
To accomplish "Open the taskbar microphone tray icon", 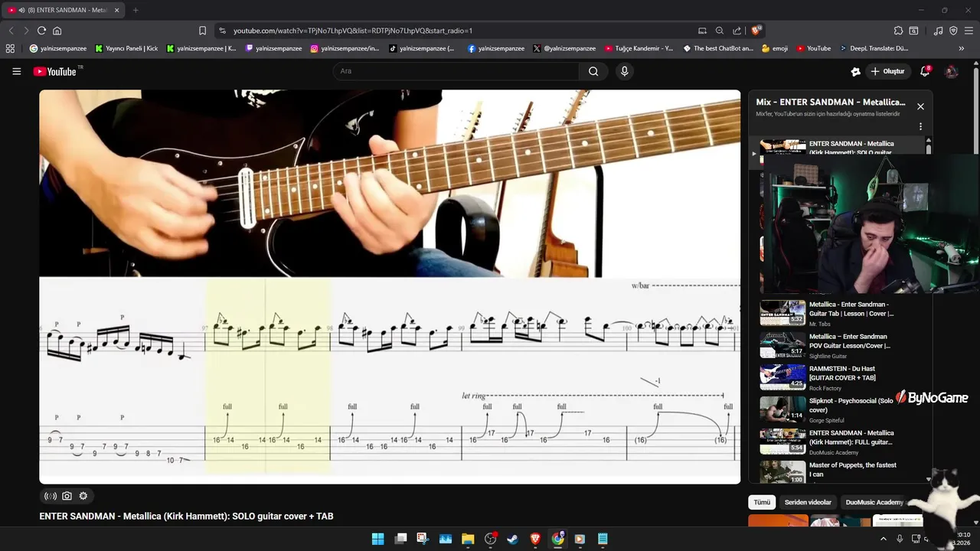I will click(900, 539).
